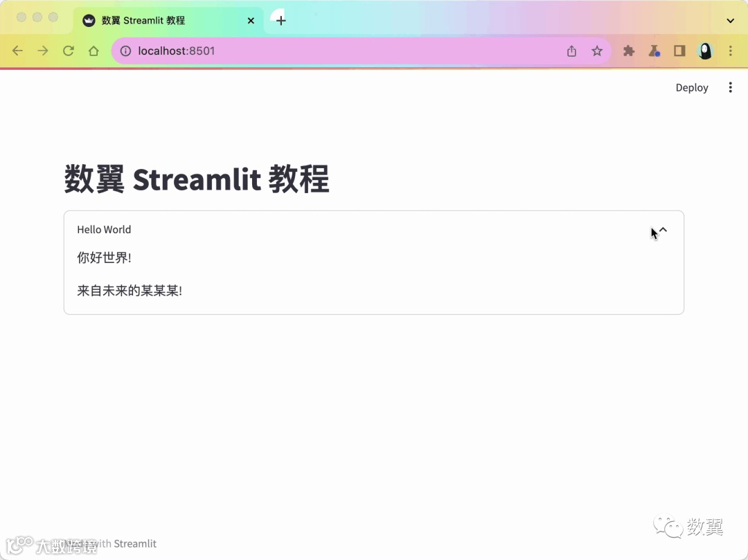Share this page via the share icon
This screenshot has width=748, height=560.
point(571,51)
